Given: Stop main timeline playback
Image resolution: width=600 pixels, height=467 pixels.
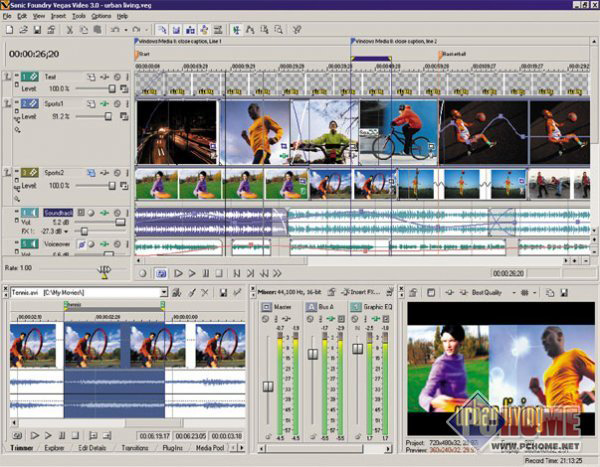Looking at the screenshot, I should pos(219,273).
